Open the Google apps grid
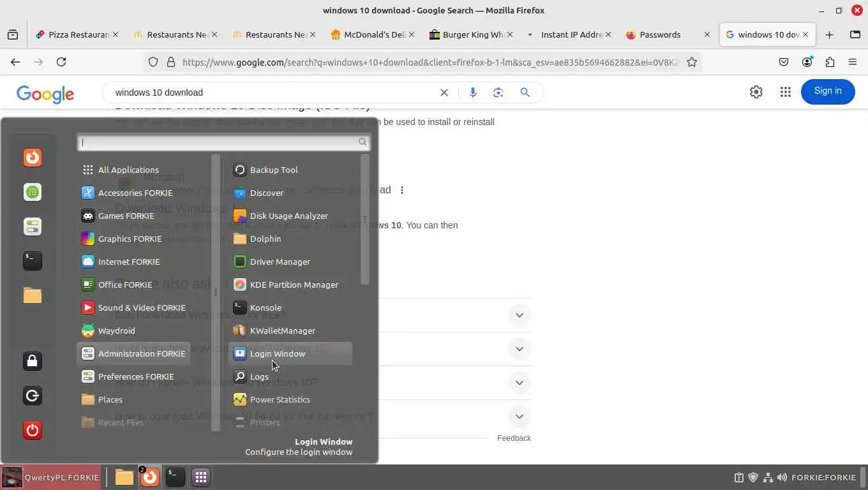This screenshot has height=490, width=868. tap(786, 92)
